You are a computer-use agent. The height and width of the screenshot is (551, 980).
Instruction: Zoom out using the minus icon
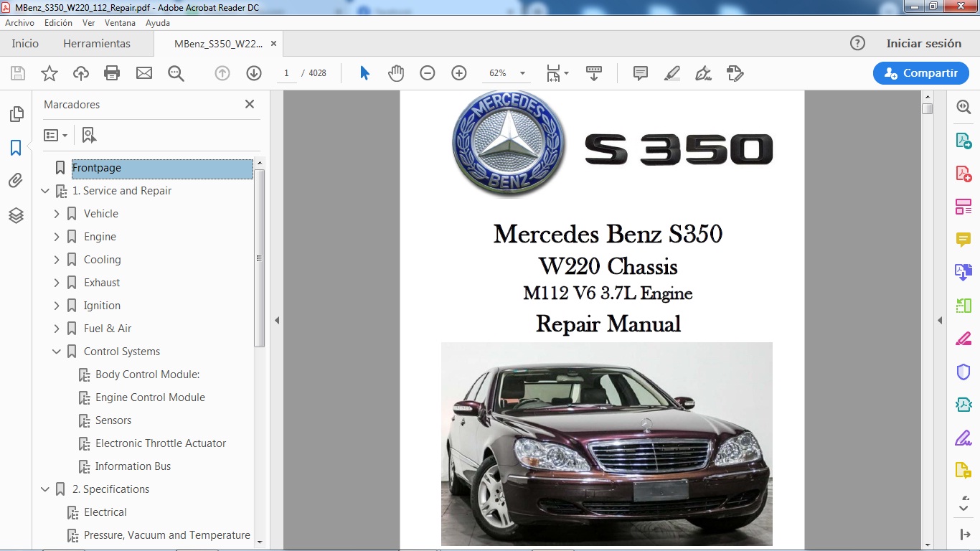[427, 72]
